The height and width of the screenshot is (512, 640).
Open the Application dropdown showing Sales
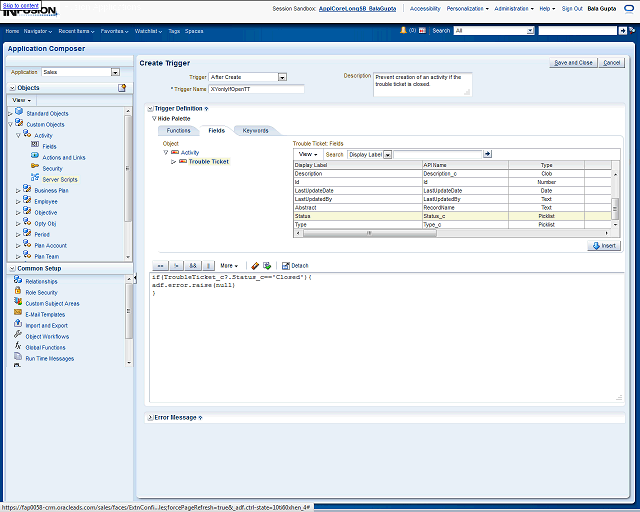tap(115, 72)
